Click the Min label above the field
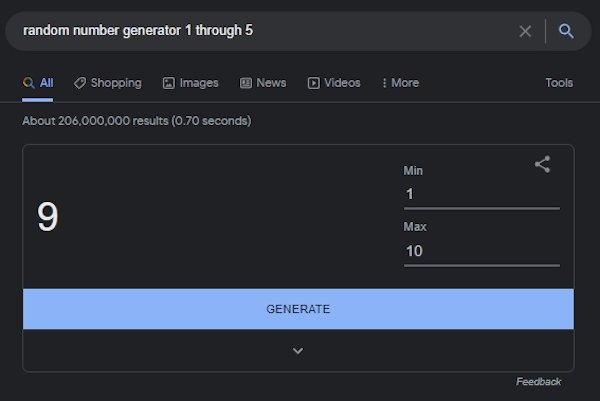Screen dimensions: 600x401 [x=413, y=171]
